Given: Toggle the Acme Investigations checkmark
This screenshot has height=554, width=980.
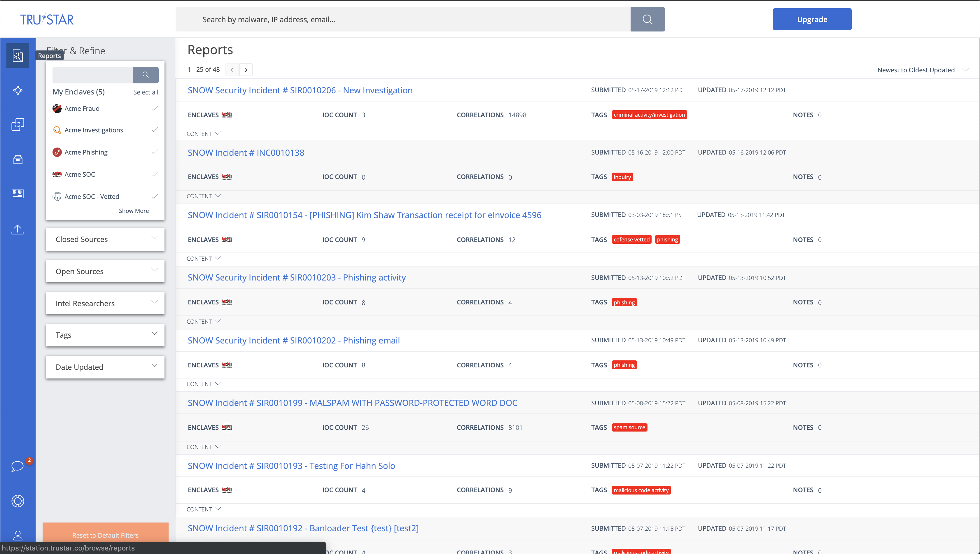Looking at the screenshot, I should pos(155,130).
